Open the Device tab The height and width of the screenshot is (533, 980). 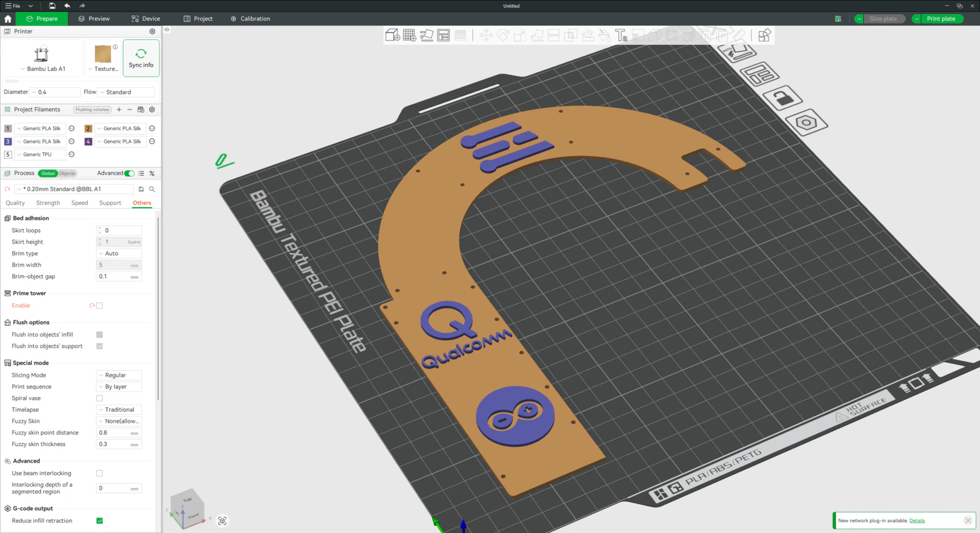click(x=146, y=19)
